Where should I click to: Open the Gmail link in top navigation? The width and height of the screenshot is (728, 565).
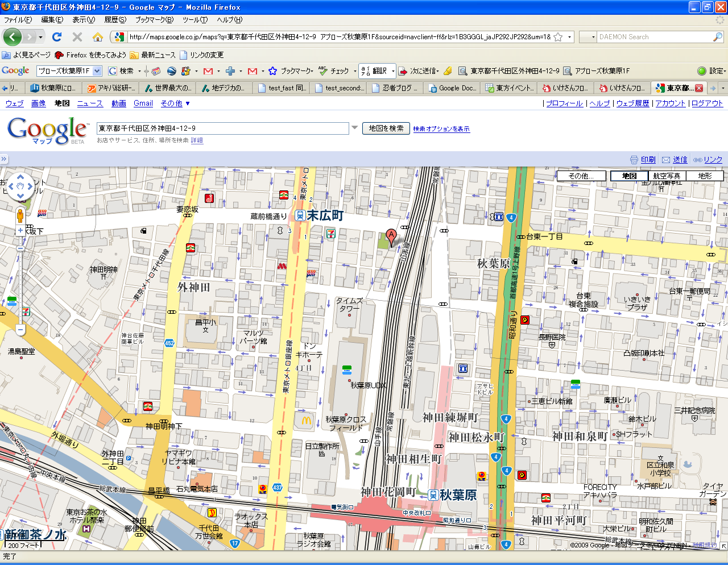pyautogui.click(x=143, y=103)
